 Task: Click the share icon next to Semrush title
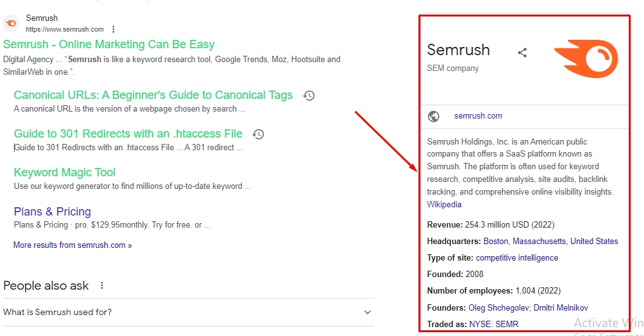pyautogui.click(x=522, y=53)
